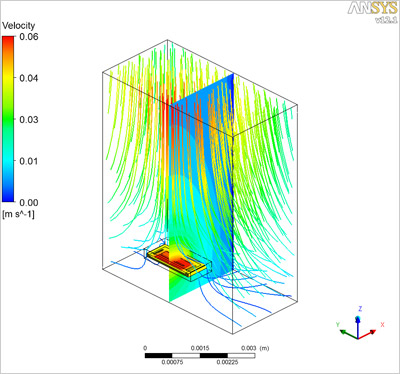This screenshot has width=400, height=374.
Task: Click the [m s^-1] units label
Action: click(x=18, y=214)
